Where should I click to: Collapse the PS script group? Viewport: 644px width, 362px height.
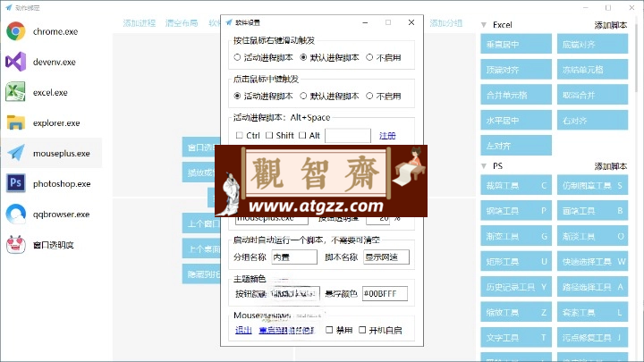pyautogui.click(x=484, y=166)
